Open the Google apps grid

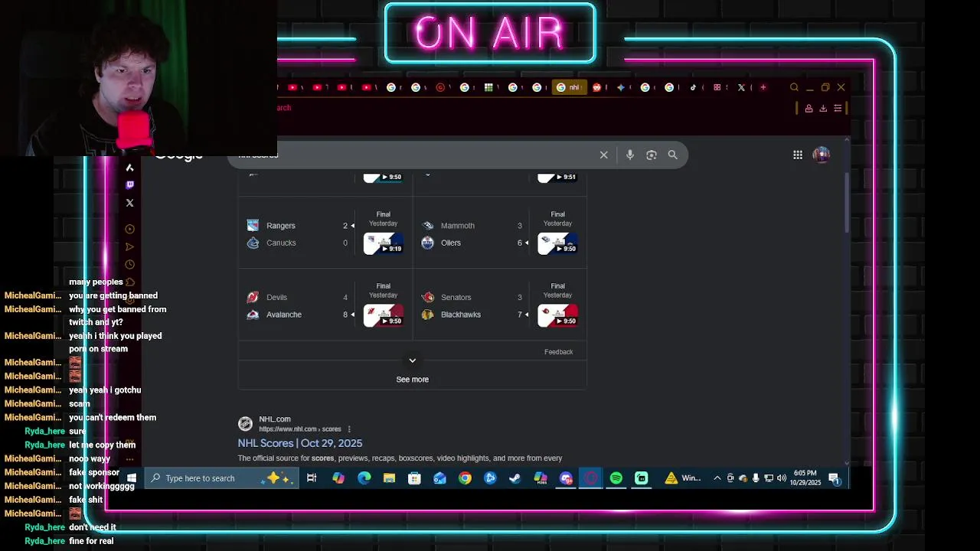[798, 155]
